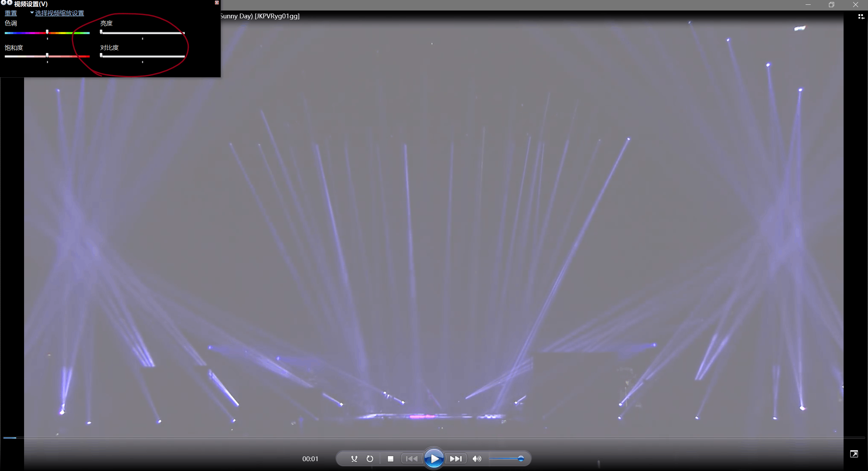Click the 亮度 brightness slider track

coord(142,33)
